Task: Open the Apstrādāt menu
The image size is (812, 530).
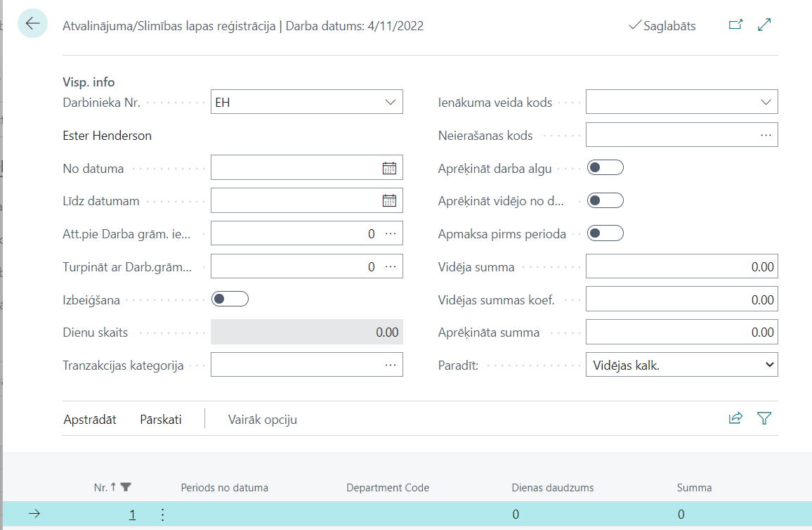Action: pos(90,420)
